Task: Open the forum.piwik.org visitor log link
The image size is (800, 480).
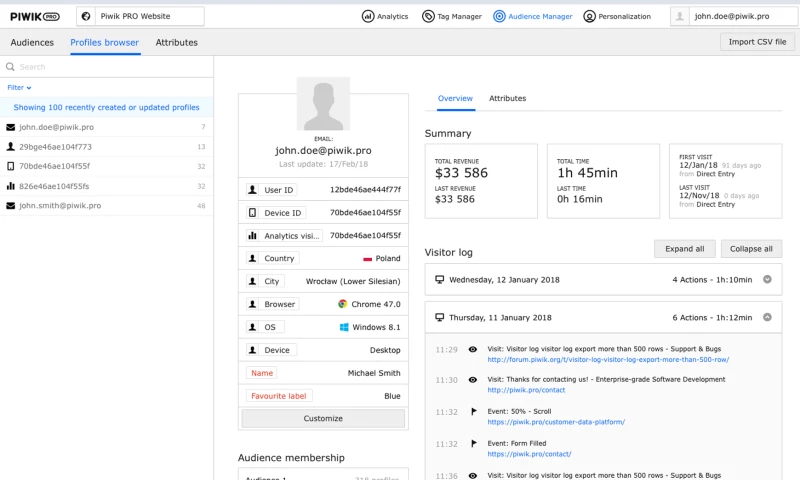Action: [608, 360]
